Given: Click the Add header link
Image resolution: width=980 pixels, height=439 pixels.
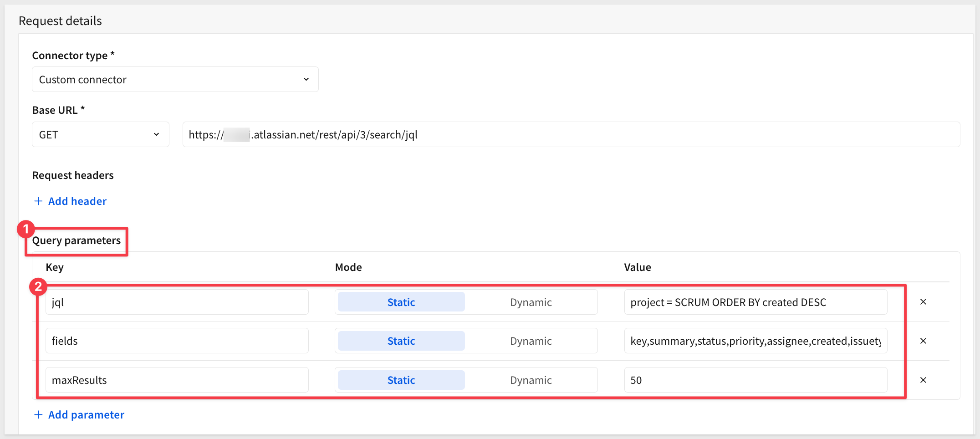Looking at the screenshot, I should coord(77,201).
